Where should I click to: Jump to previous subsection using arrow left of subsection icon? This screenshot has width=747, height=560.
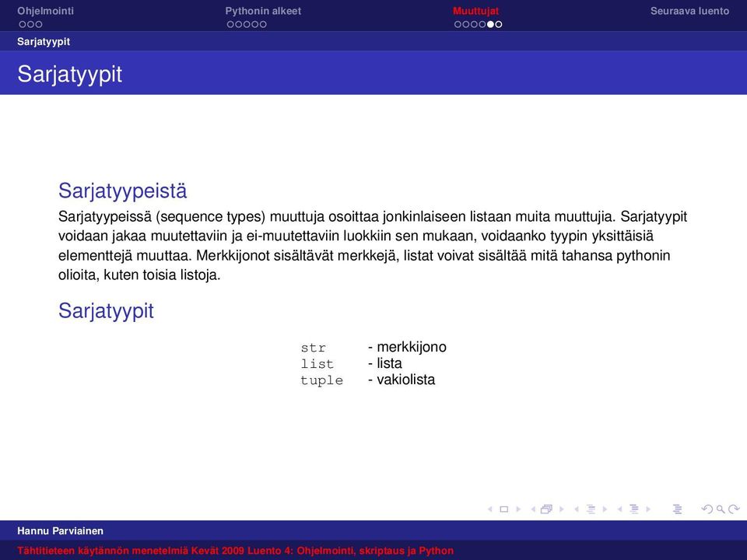coord(577,509)
